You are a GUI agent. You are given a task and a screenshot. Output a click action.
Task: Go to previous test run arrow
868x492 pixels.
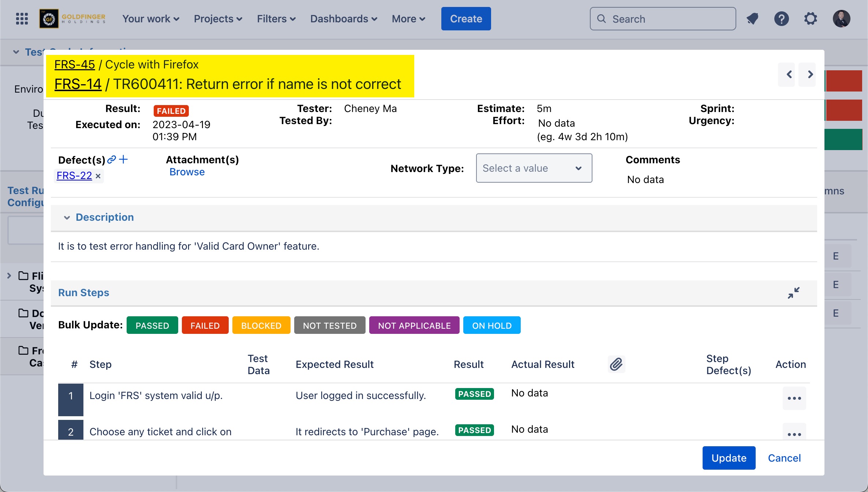[x=789, y=75]
